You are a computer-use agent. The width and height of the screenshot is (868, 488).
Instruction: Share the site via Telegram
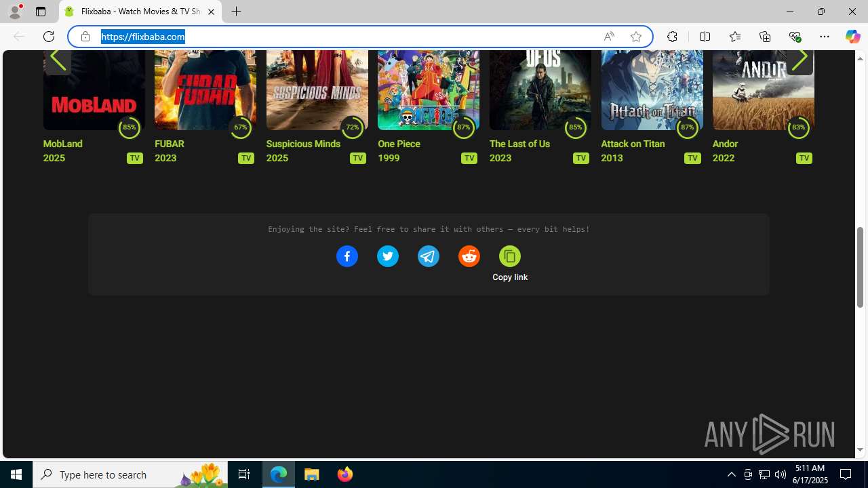(x=429, y=256)
